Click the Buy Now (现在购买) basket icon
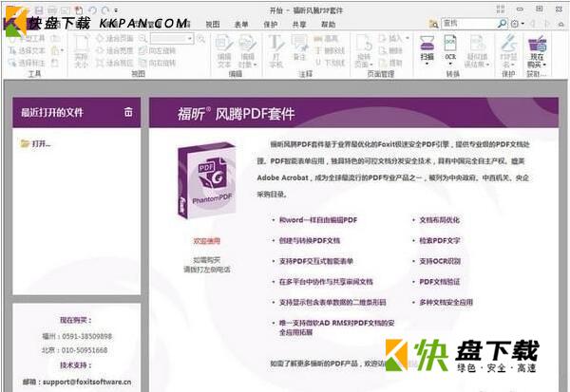Viewport: 570px width, 392px height. tap(538, 44)
